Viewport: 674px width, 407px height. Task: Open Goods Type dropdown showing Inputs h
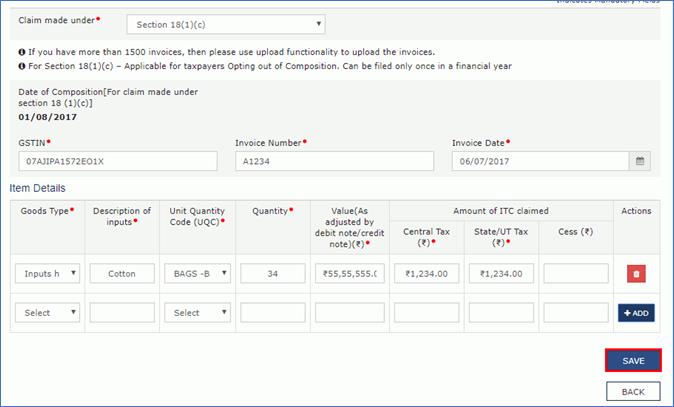coord(47,273)
